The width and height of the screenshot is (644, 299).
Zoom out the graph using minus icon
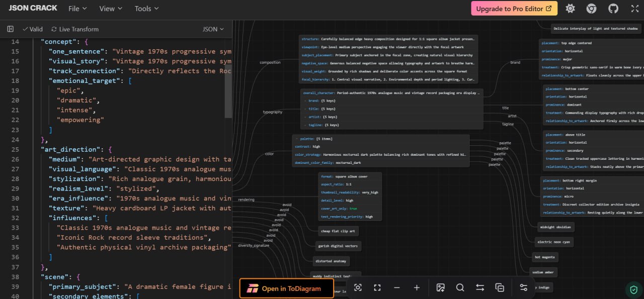(397, 287)
